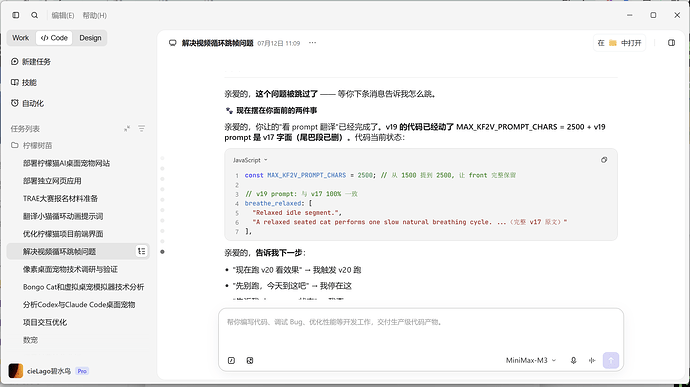This screenshot has width=690, height=387.
Task: Open task 部署柠檬猫AI桌面宠物网站
Action: [x=66, y=163]
